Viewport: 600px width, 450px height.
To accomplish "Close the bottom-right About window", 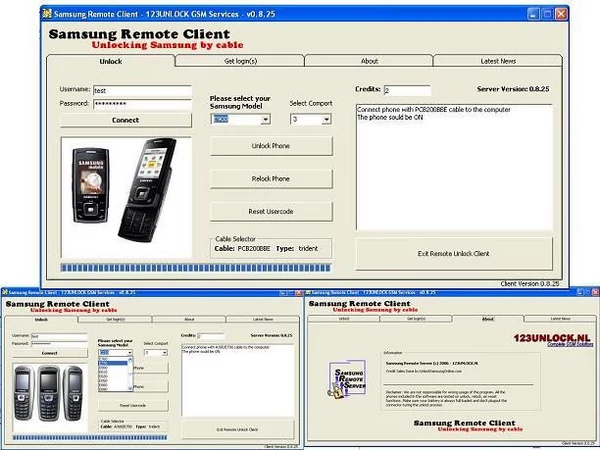I will coord(595,292).
